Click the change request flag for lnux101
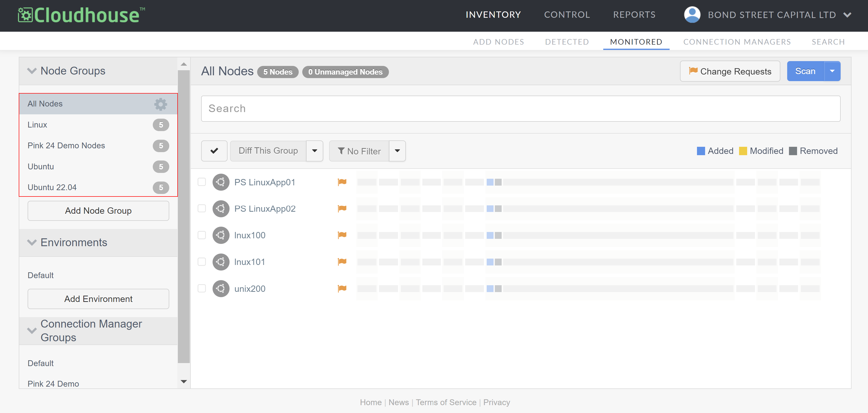Image resolution: width=868 pixels, height=413 pixels. pyautogui.click(x=342, y=262)
